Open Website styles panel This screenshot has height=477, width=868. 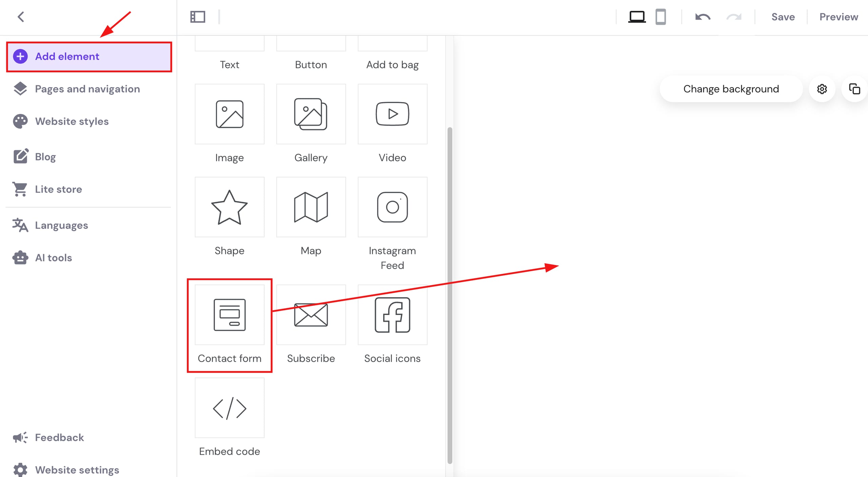72,121
